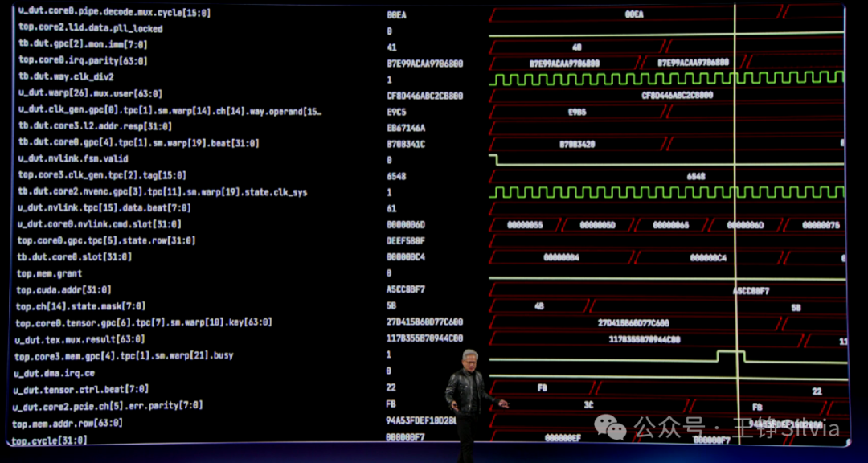The height and width of the screenshot is (463, 868).
Task: Click value 00EA in the value column
Action: 396,15
